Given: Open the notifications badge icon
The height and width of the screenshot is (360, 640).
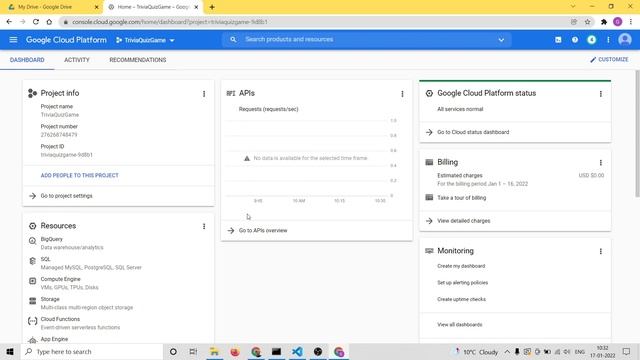Looking at the screenshot, I should click(591, 40).
